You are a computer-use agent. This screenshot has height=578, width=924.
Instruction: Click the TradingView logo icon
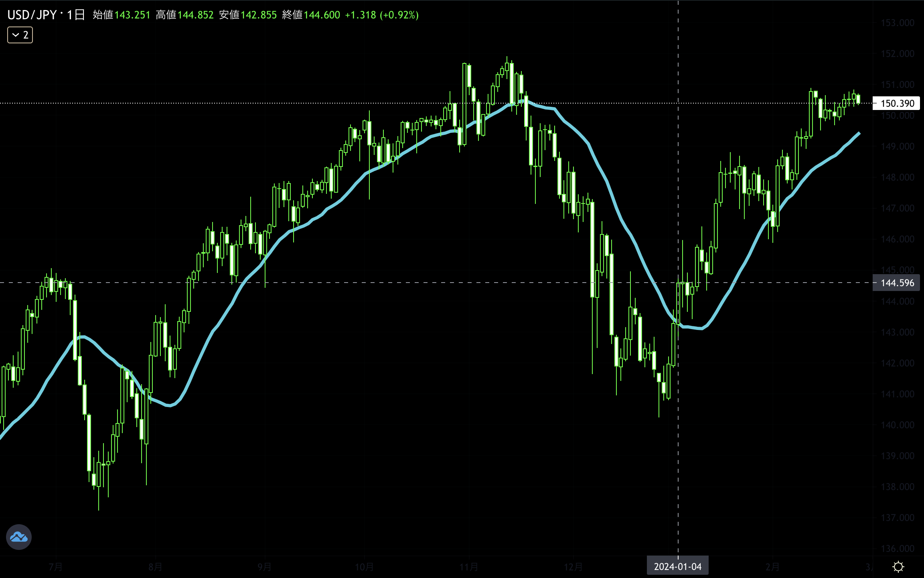pyautogui.click(x=19, y=537)
